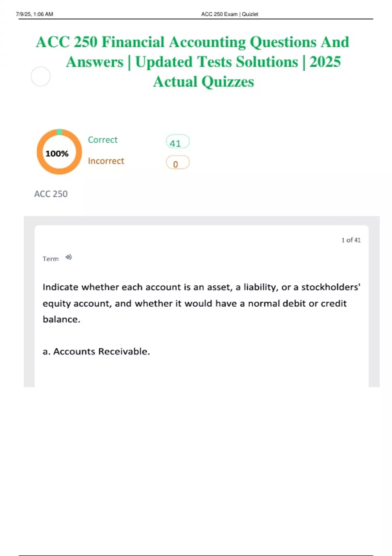Select the orange Incorrect label
Image resolution: width=392 pixels, height=556 pixels.
pos(106,161)
